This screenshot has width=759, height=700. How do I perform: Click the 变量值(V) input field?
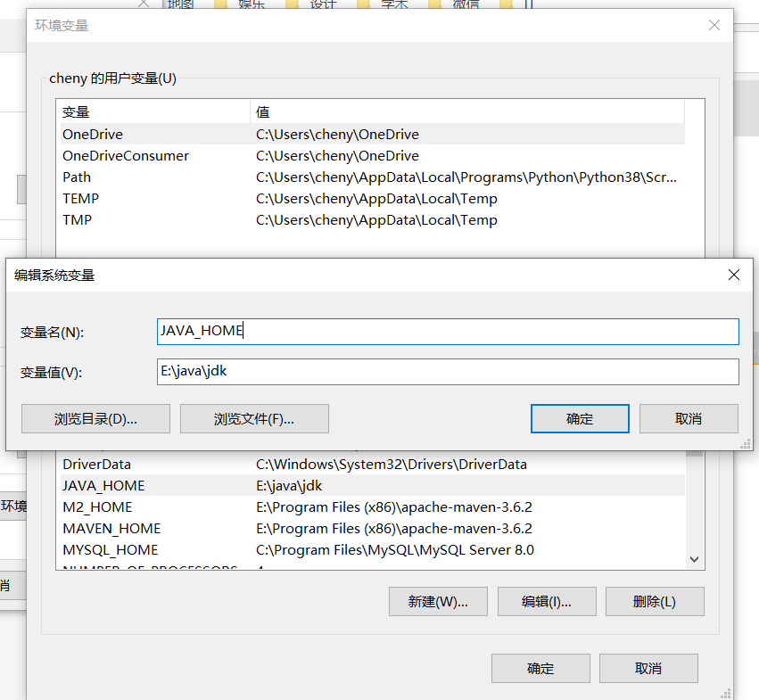pyautogui.click(x=446, y=372)
